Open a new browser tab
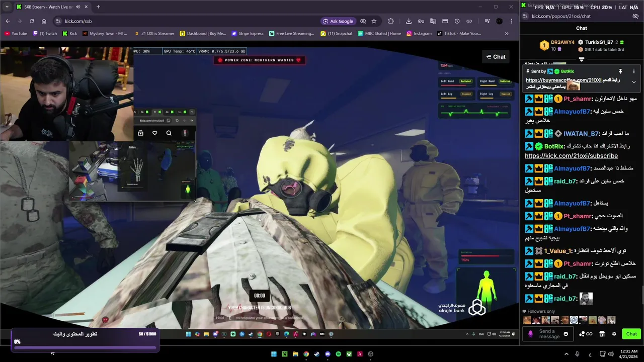The height and width of the screenshot is (362, 644). point(98,7)
